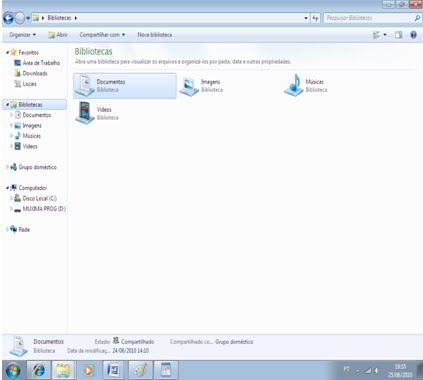Select Locais in Favoritos

[25, 84]
